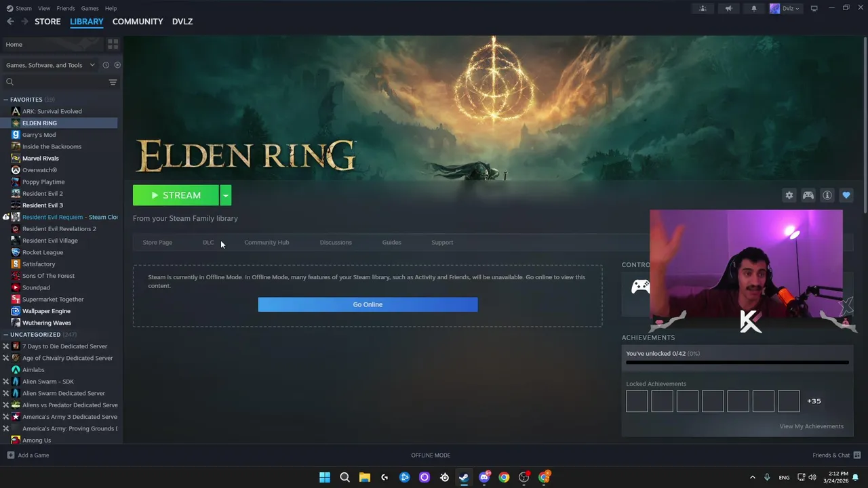Click the Add a Game plus icon
The height and width of the screenshot is (488, 868).
click(10, 455)
